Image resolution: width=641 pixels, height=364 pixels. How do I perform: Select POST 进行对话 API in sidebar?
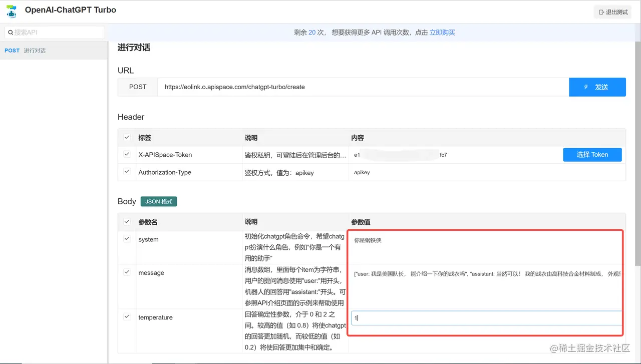click(54, 51)
